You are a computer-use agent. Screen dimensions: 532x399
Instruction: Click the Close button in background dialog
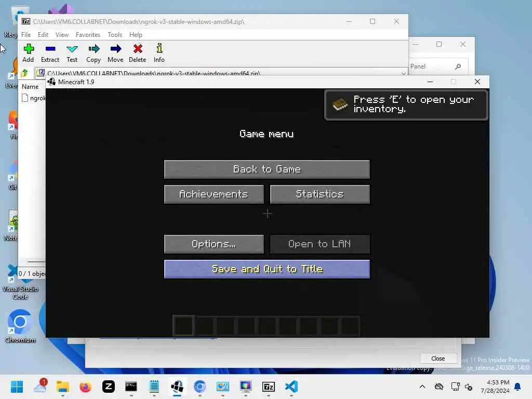point(438,358)
